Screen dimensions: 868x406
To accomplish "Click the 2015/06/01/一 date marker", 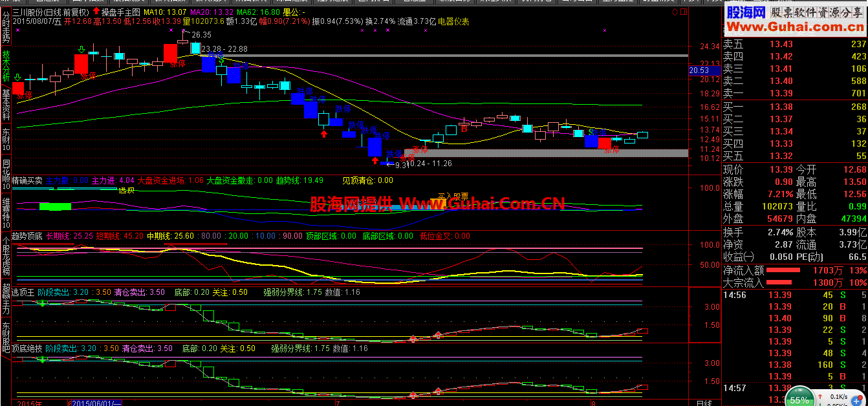I will pos(96,403).
